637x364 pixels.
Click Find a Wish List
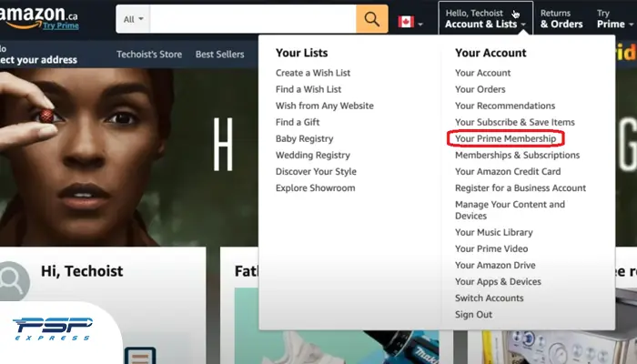tap(308, 89)
